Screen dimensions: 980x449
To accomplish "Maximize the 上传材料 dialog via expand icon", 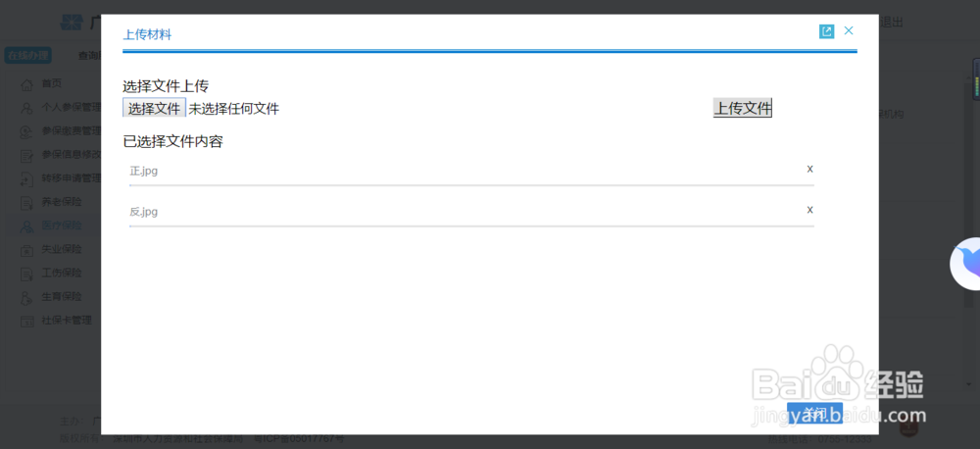I will coord(826,31).
